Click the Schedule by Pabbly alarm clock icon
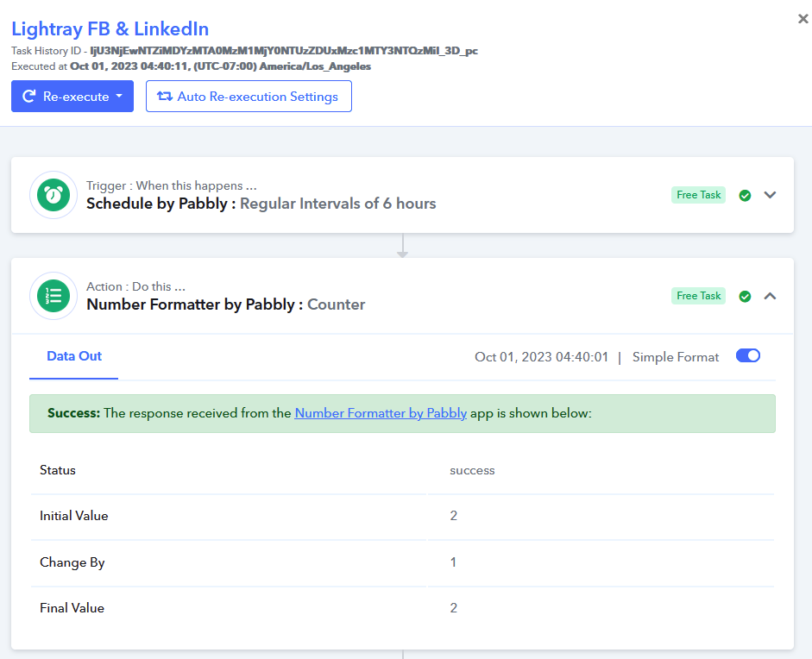The width and height of the screenshot is (812, 659). pyautogui.click(x=54, y=195)
